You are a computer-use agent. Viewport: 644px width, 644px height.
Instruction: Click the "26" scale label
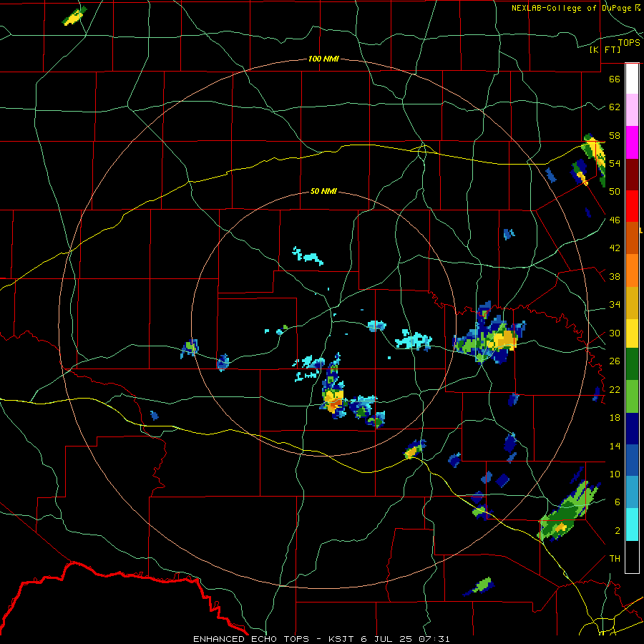pos(615,361)
